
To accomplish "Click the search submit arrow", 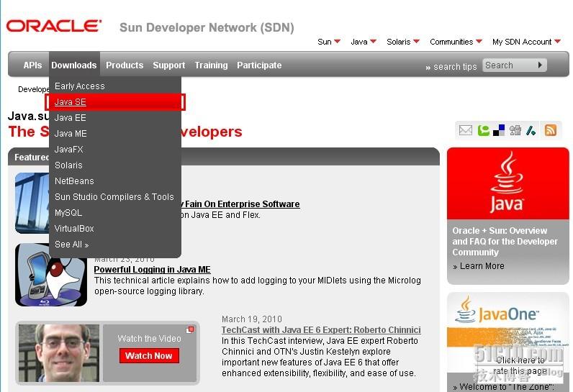I will coord(540,65).
